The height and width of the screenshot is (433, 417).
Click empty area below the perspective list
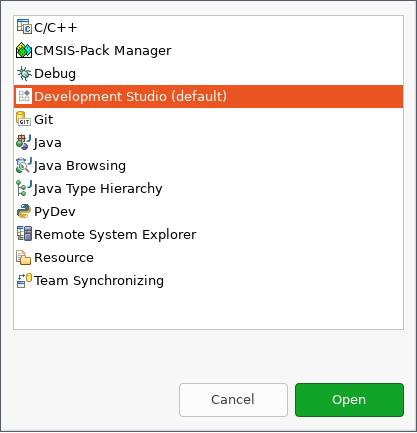208,310
